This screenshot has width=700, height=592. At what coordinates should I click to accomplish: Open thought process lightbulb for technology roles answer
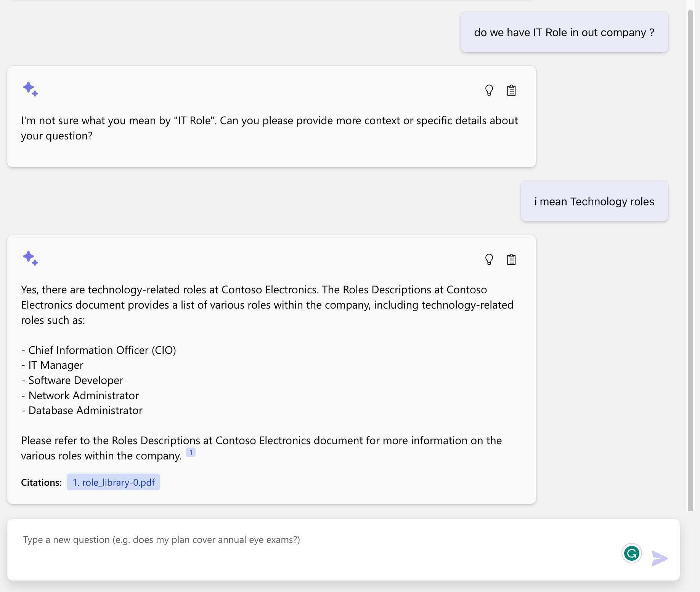489,259
